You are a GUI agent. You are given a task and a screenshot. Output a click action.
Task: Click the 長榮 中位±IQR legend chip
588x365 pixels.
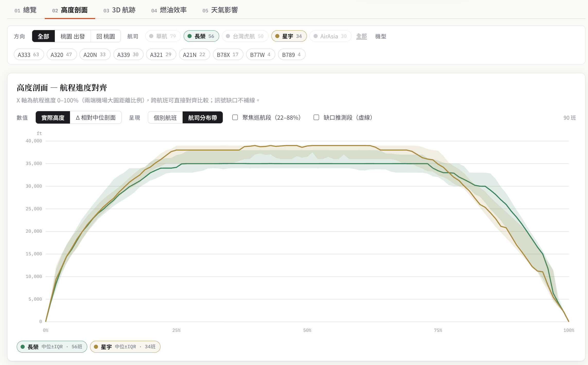(52, 347)
